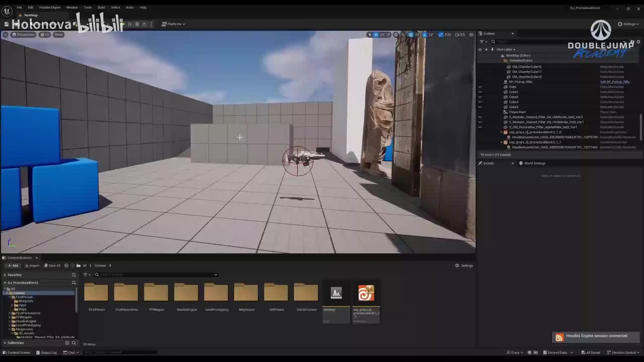Open Perspective view mode dropdown
Screen dimensions: 644x362
click(23, 35)
